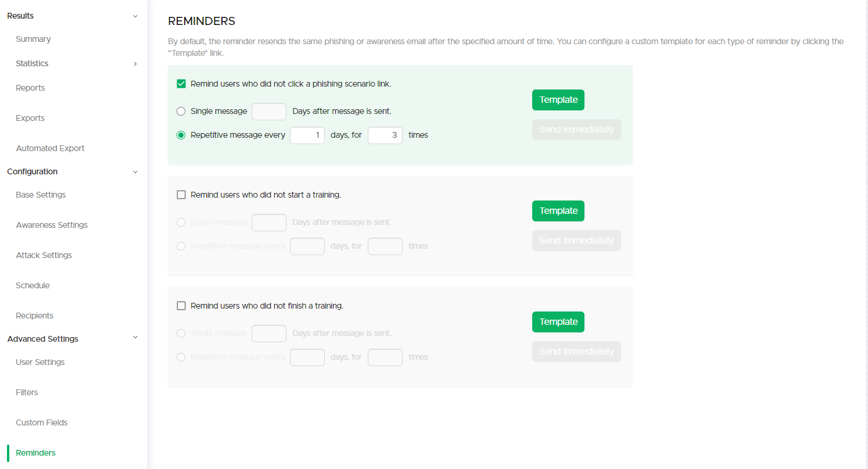Edit repetitive interval days field showing 1
868x469 pixels.
(307, 135)
